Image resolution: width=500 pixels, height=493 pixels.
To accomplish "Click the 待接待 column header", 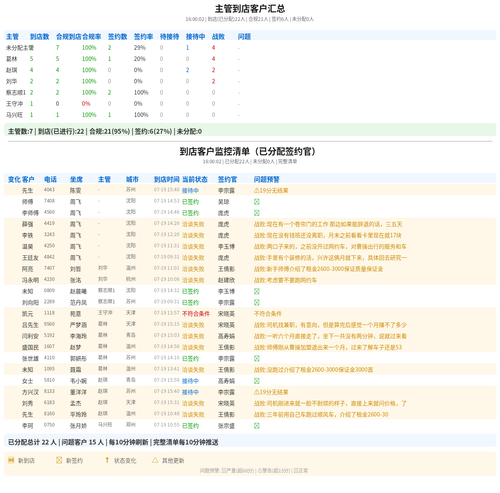I will [x=169, y=36].
